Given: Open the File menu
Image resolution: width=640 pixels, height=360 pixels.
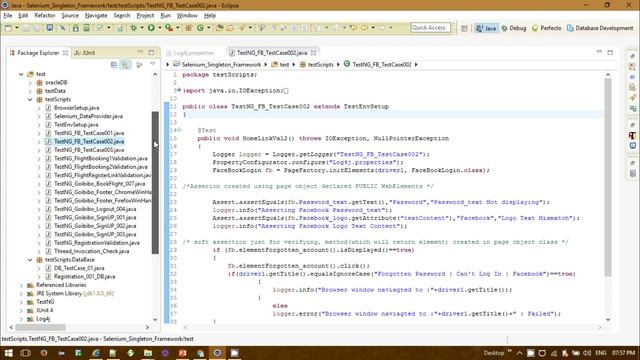Looking at the screenshot, I should point(8,16).
